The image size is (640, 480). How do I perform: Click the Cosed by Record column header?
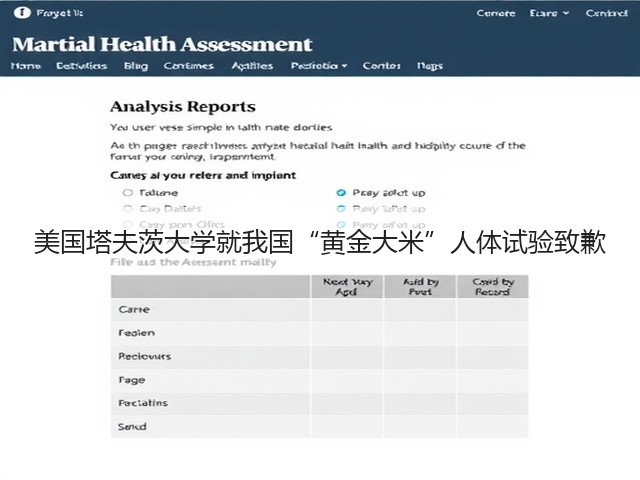point(493,287)
